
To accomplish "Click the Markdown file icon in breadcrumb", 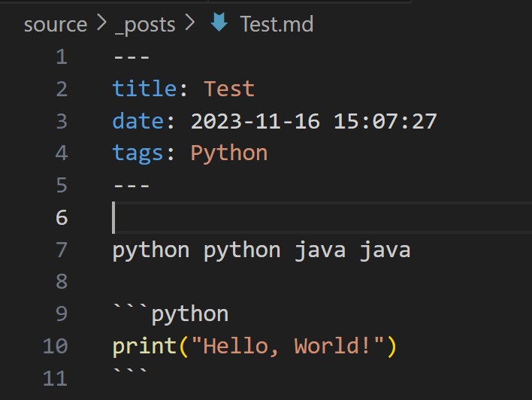I will click(219, 24).
